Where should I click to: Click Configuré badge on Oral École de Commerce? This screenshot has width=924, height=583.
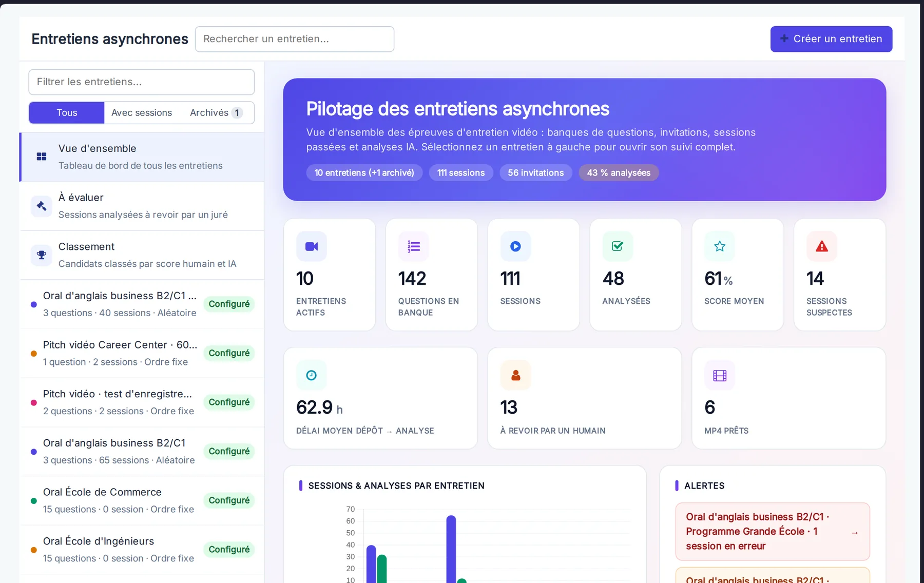pyautogui.click(x=229, y=500)
